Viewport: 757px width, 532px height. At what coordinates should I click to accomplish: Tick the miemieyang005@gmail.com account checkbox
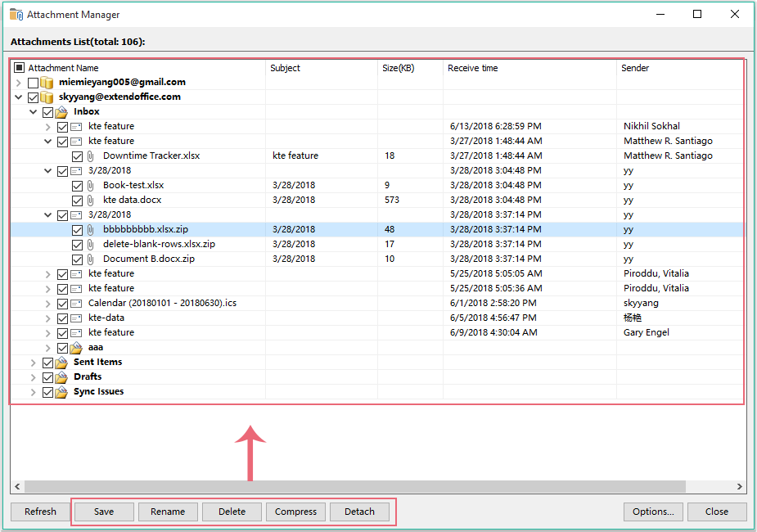(x=33, y=83)
